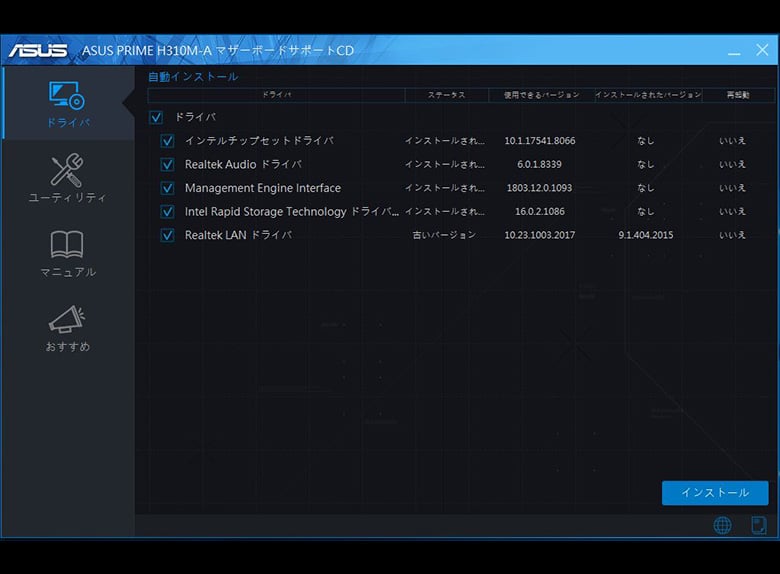Select the Realtek Audio ドライバ row name

click(243, 164)
